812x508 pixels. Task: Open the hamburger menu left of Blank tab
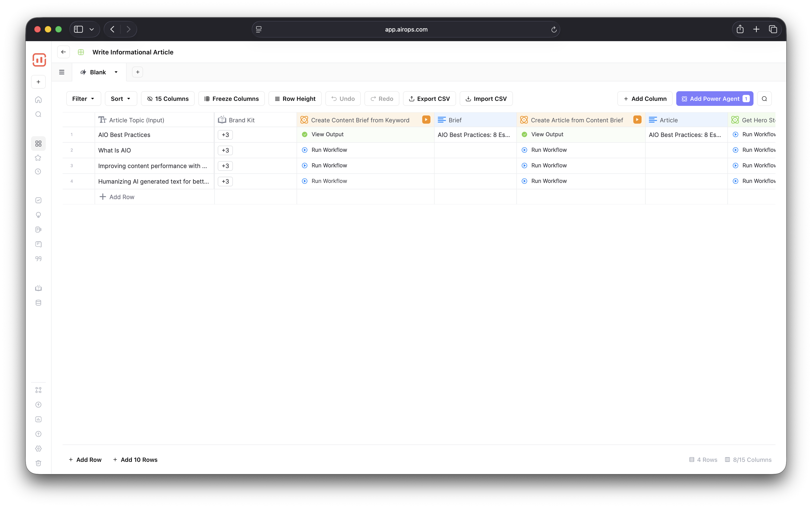click(x=62, y=72)
